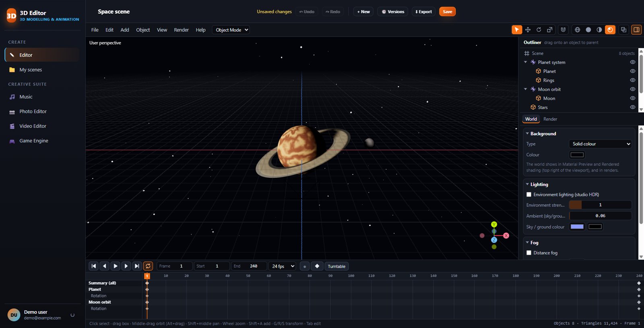Open the Background Type dropdown
The width and height of the screenshot is (644, 328).
click(x=601, y=144)
